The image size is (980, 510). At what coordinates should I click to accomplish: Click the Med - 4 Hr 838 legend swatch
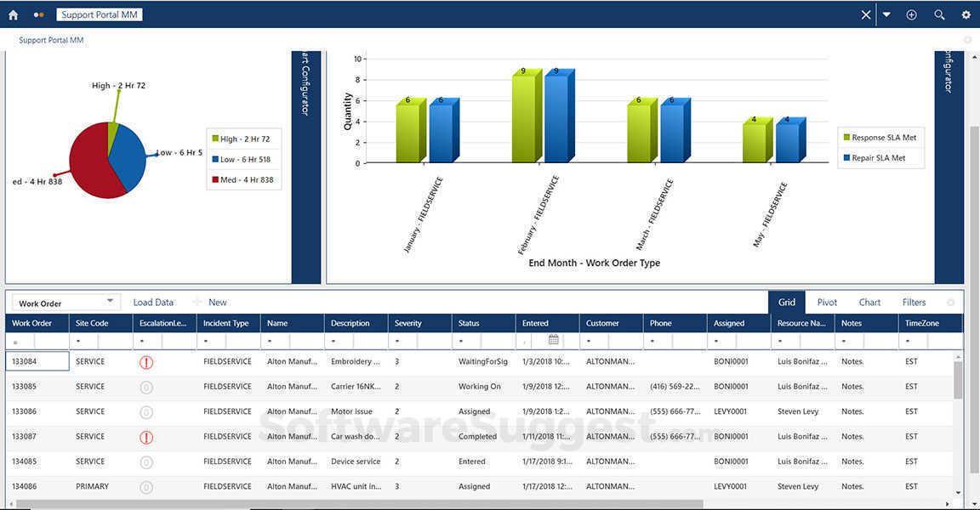tap(215, 180)
